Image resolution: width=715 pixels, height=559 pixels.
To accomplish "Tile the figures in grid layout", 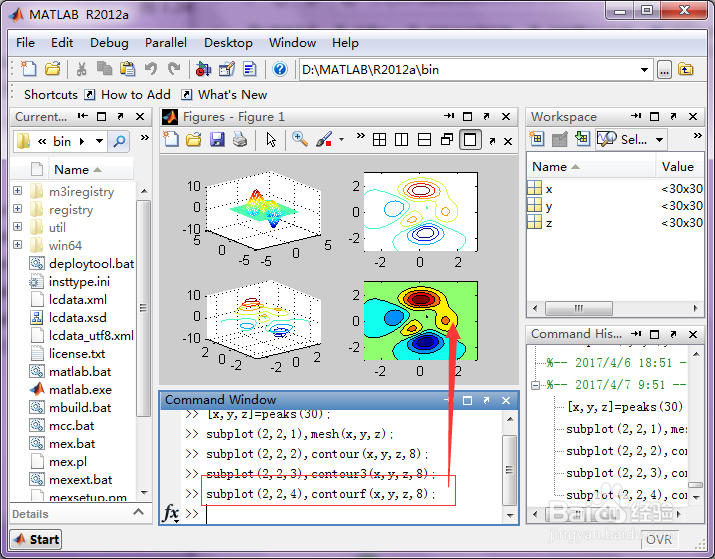I will (379, 140).
